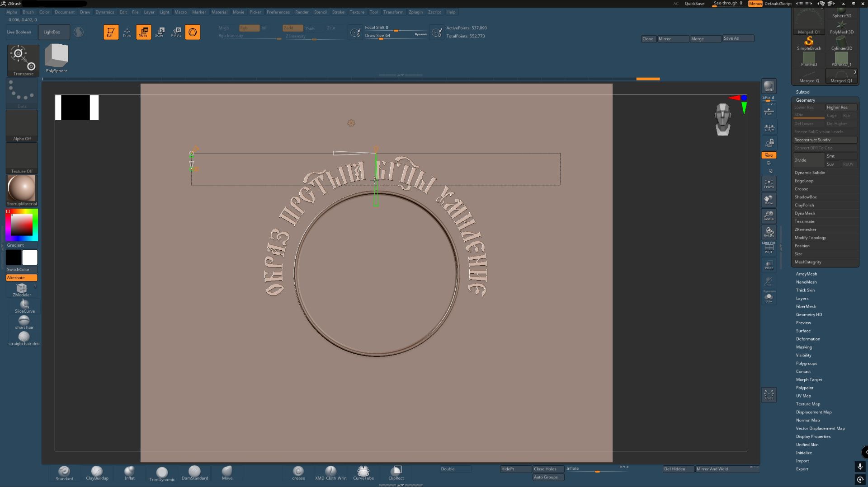The width and height of the screenshot is (868, 487).
Task: Toggle the Smt smoothing option
Action: (x=841, y=156)
